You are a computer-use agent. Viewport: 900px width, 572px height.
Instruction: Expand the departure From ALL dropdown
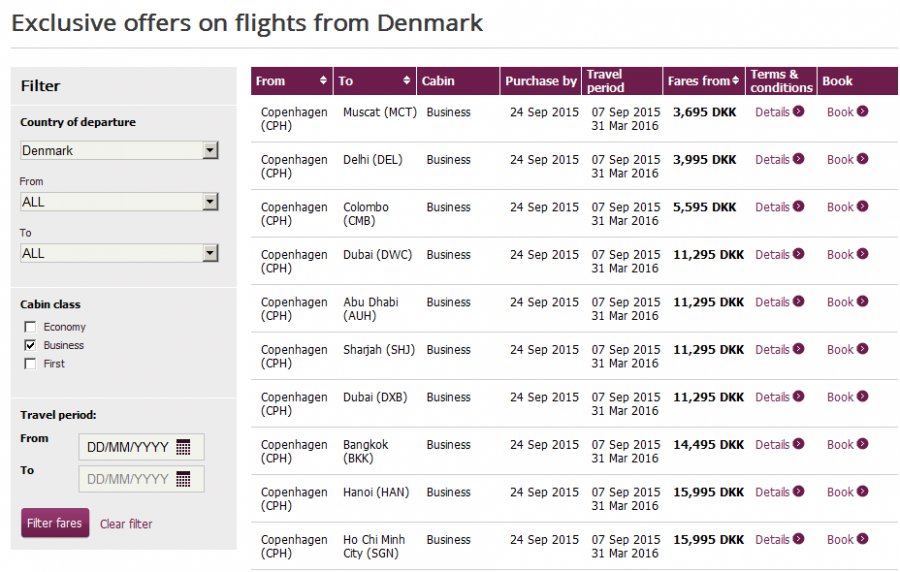[119, 202]
